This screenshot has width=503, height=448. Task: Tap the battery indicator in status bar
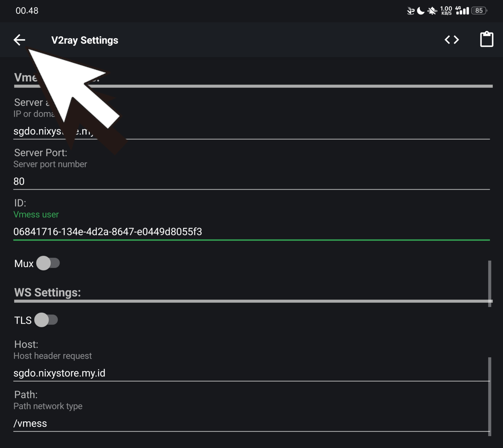click(x=479, y=11)
